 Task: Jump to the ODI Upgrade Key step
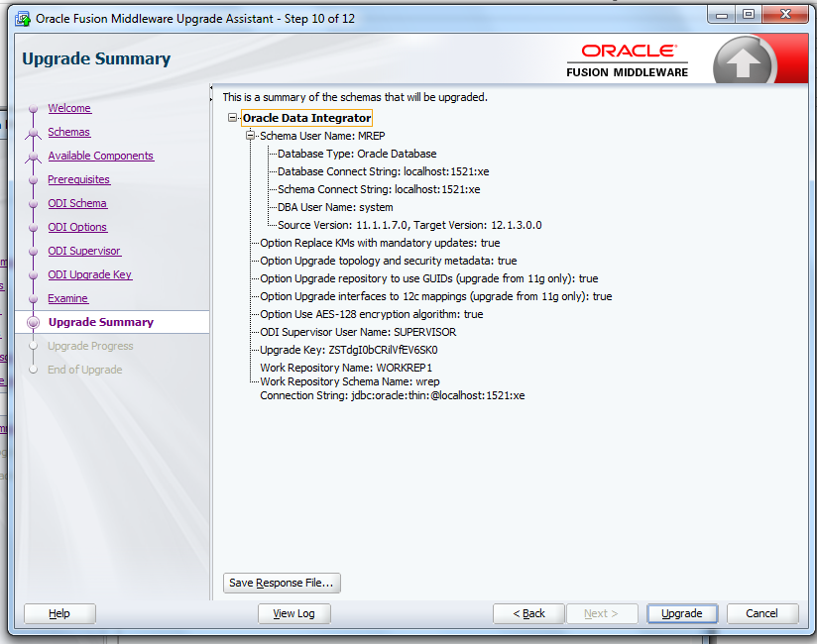click(90, 274)
